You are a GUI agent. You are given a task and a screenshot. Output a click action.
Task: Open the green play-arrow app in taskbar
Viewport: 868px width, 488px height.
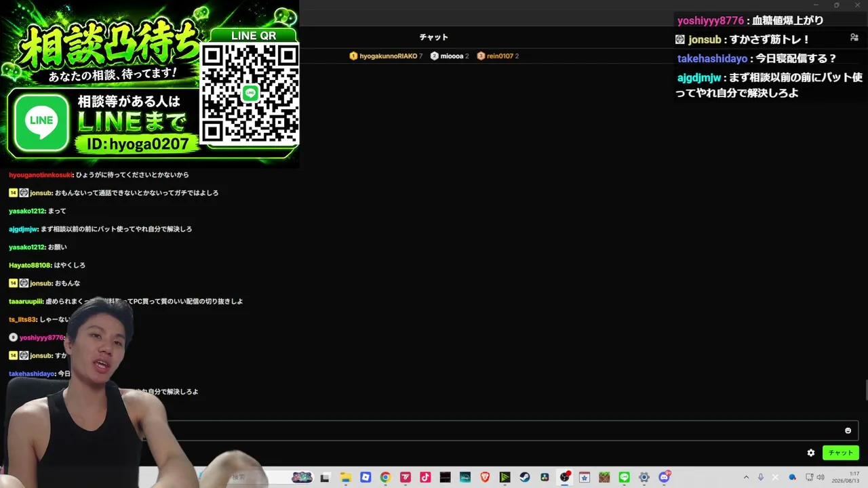505,477
